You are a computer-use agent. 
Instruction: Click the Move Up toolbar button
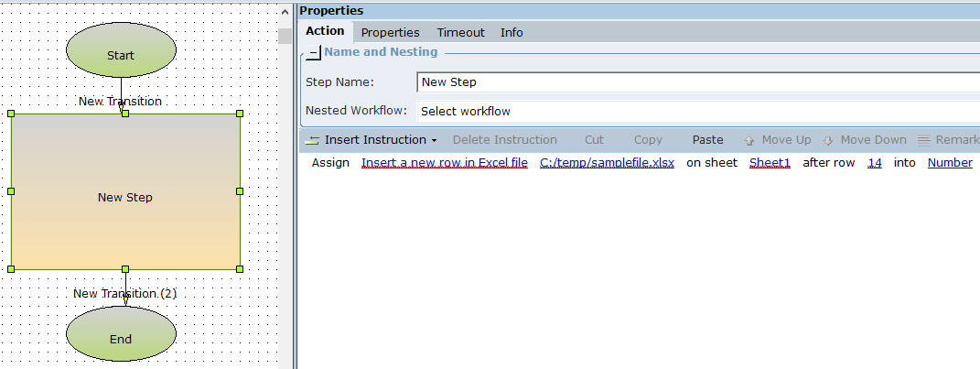click(x=777, y=140)
